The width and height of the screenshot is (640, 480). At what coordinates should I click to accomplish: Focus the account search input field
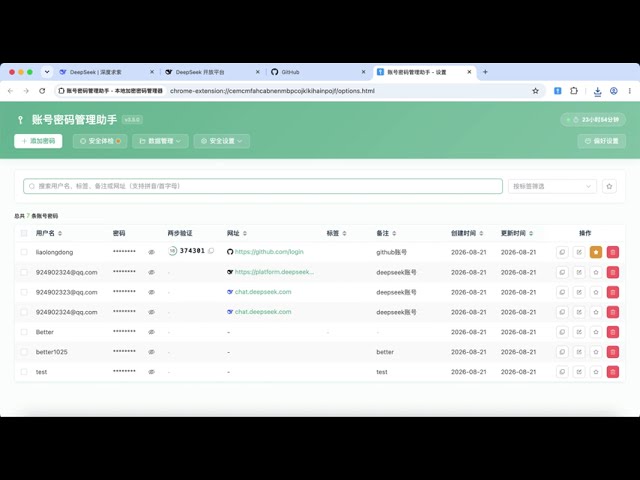tap(263, 186)
